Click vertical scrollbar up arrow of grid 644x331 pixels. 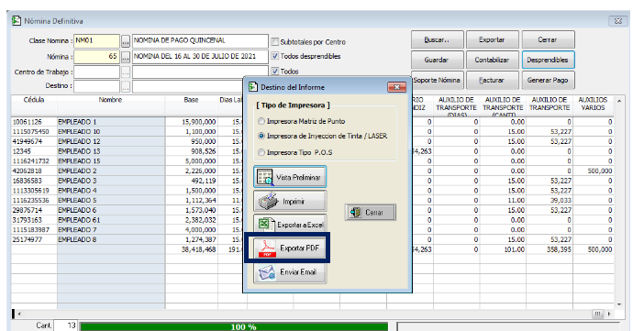[618, 101]
